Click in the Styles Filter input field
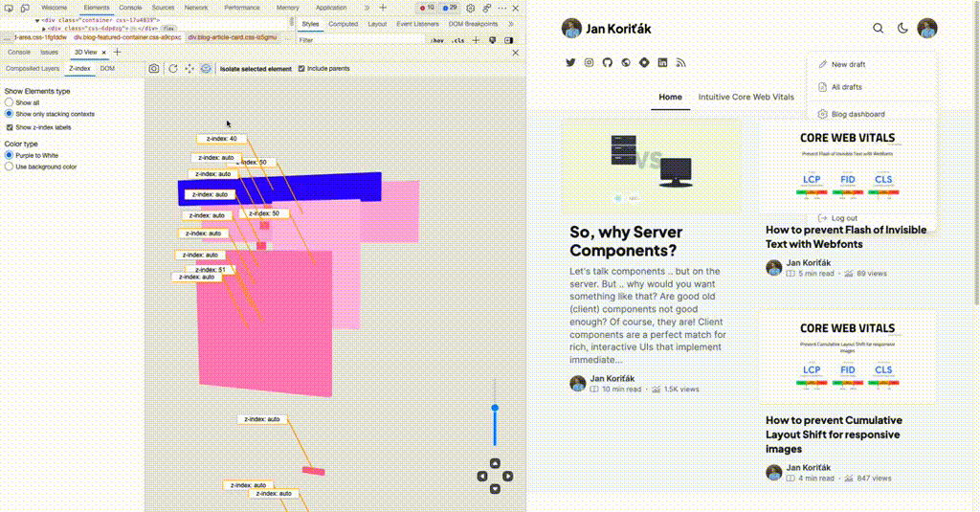 tap(360, 40)
